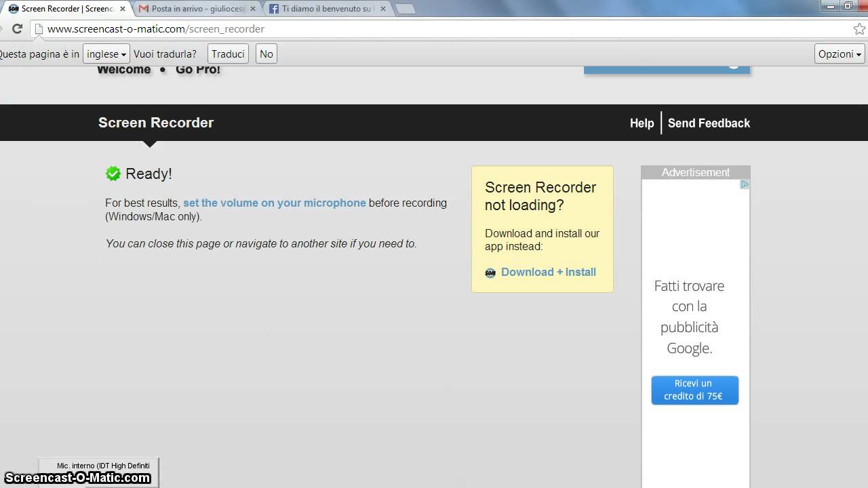Screen dimensions: 868x488
Task: Click the Mic. interno IDT High Definition label
Action: pos(103,466)
